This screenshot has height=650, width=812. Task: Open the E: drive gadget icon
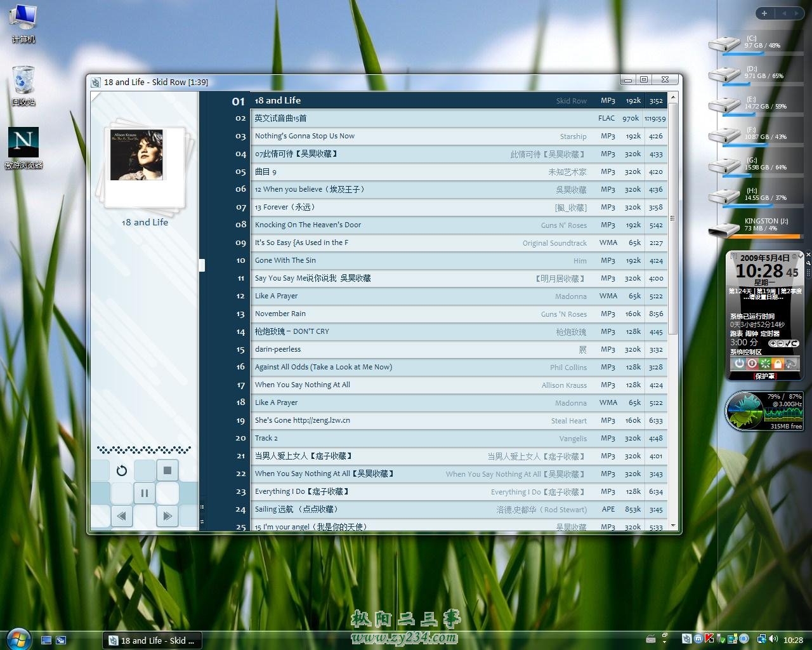(x=724, y=105)
